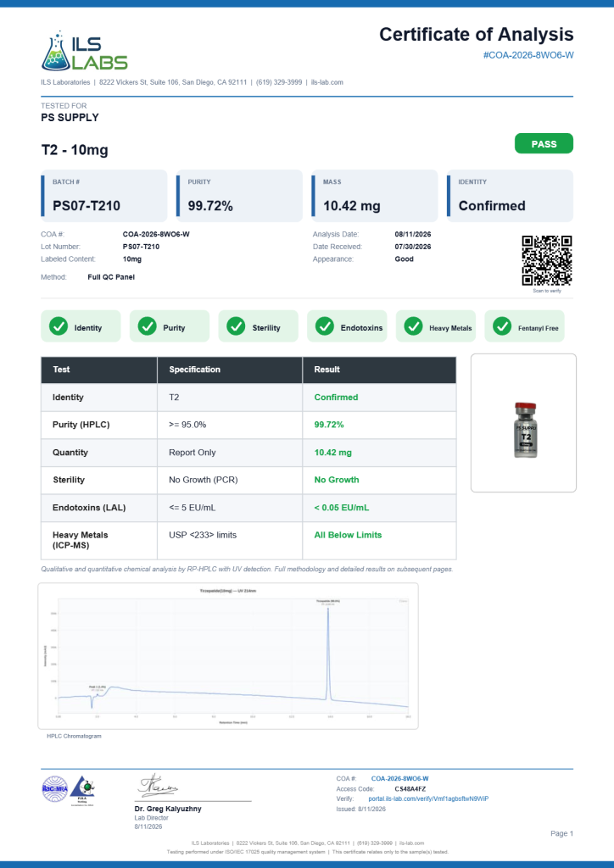Click the Mass 10.42 mg summary card
This screenshot has width=614, height=868.
tap(375, 196)
